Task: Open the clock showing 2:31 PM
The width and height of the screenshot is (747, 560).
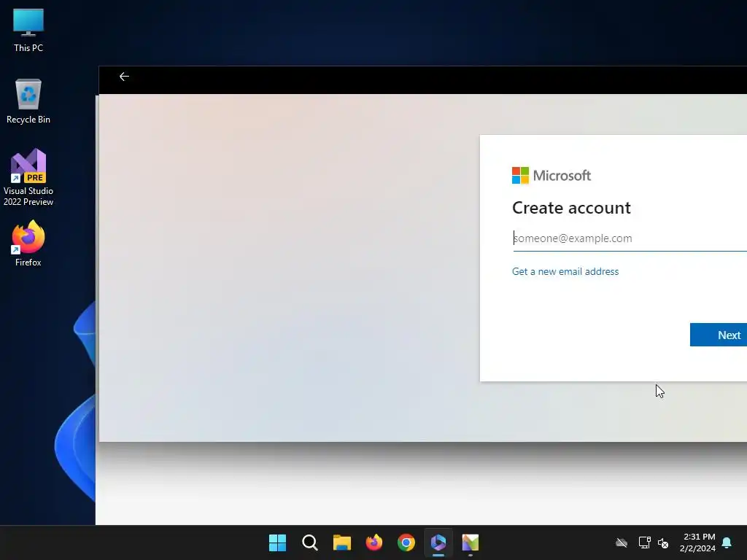Action: pyautogui.click(x=697, y=542)
